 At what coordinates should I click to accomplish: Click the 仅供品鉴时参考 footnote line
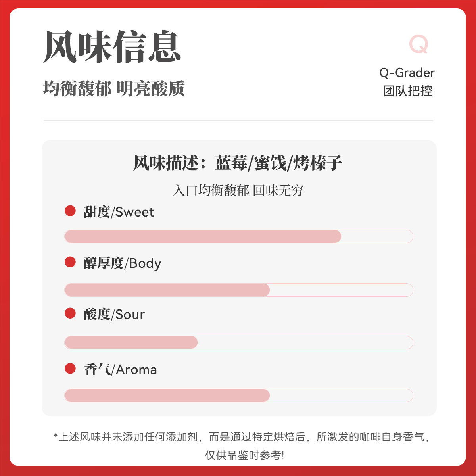pyautogui.click(x=244, y=455)
